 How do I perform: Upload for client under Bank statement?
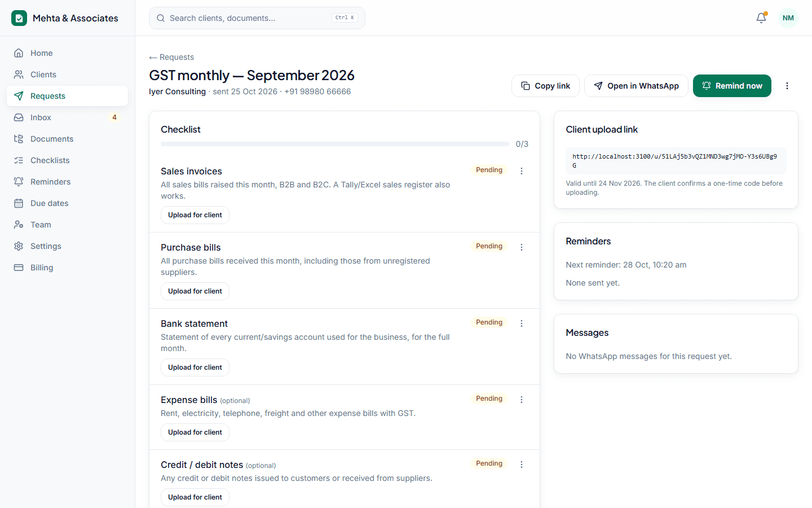point(195,367)
